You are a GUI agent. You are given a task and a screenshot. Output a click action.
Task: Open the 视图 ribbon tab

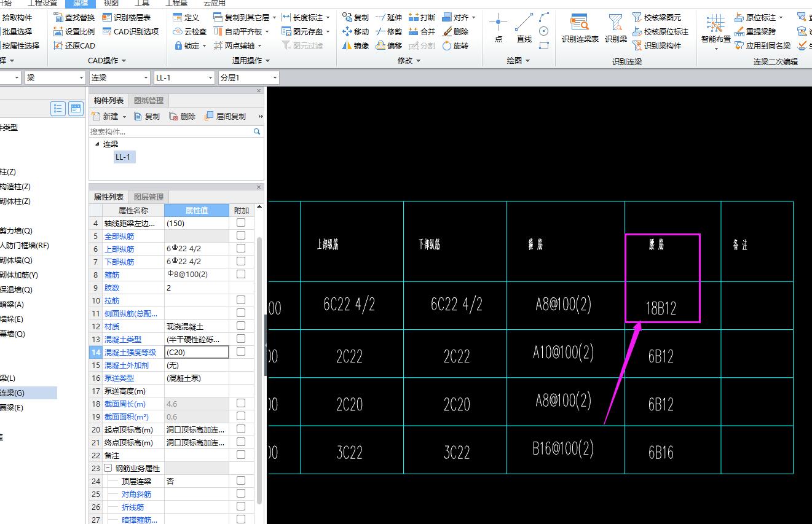click(111, 3)
